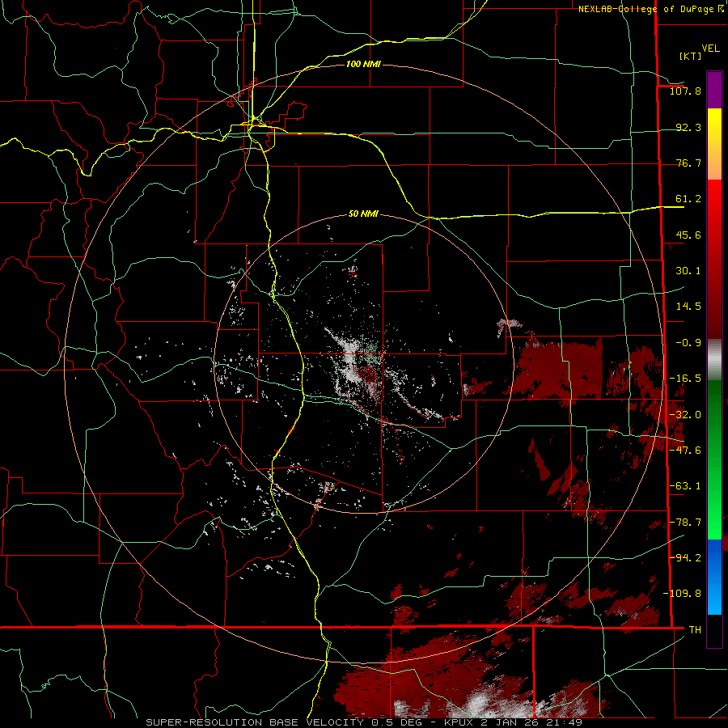Select the -47.6 velocity scale value
728x728 pixels.
685,451
